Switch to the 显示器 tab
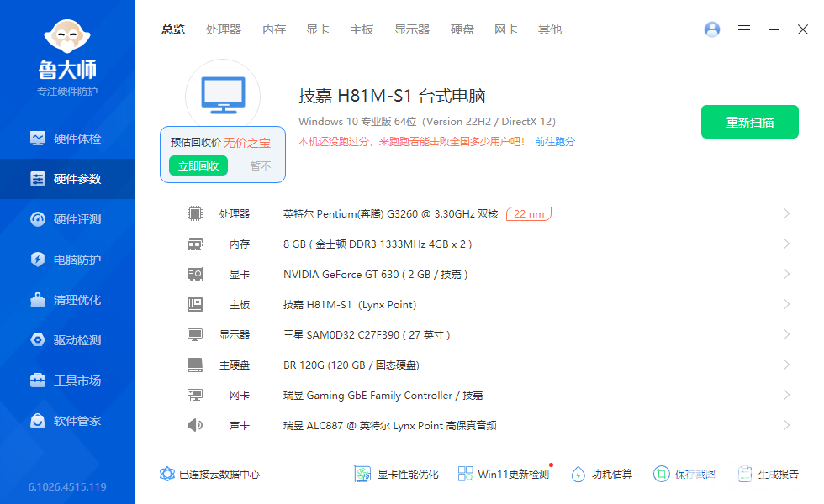824x504 pixels. (x=412, y=29)
